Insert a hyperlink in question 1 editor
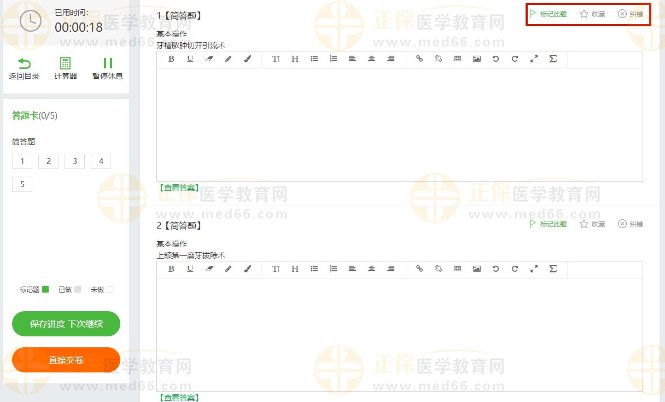 pos(420,59)
